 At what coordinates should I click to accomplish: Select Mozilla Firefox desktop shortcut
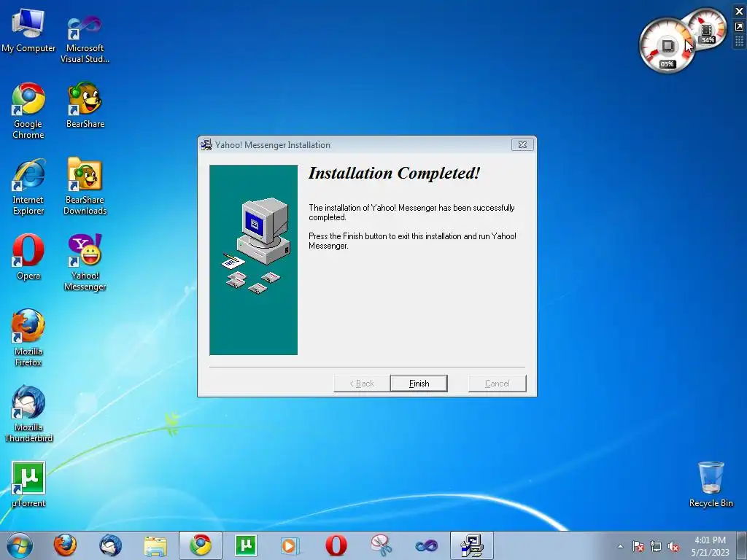28,337
